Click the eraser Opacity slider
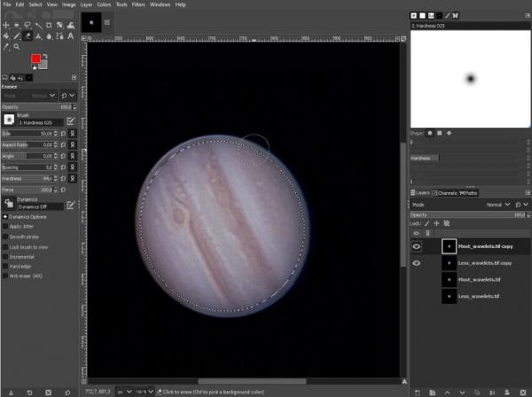Image resolution: width=532 pixels, height=397 pixels. click(39, 107)
